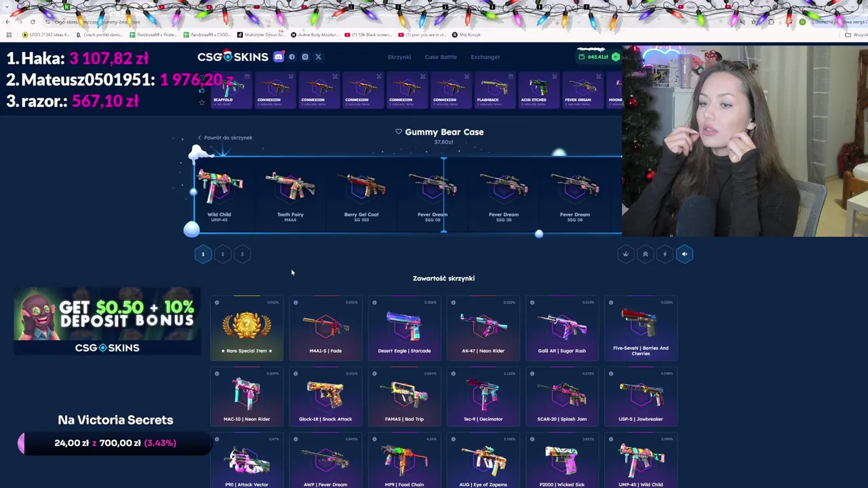Click info icon on M4A1-S Fade card
This screenshot has height=488, width=868.
click(296, 303)
